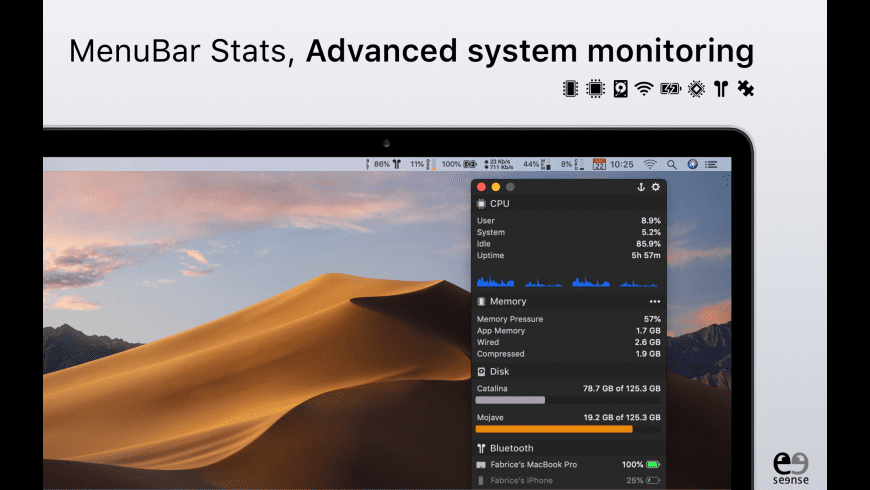This screenshot has height=490, width=870.
Task: Click the Wi-Fi icon in banner icon row
Action: point(644,89)
